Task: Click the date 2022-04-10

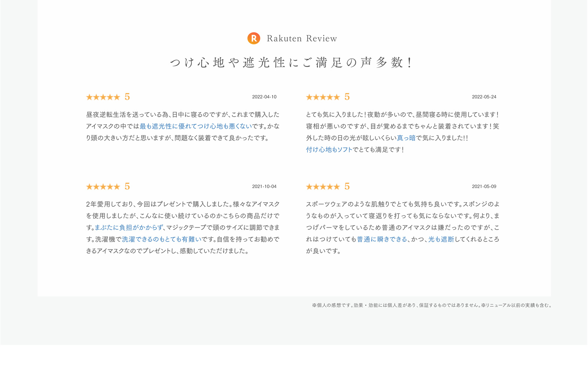Action: (264, 97)
